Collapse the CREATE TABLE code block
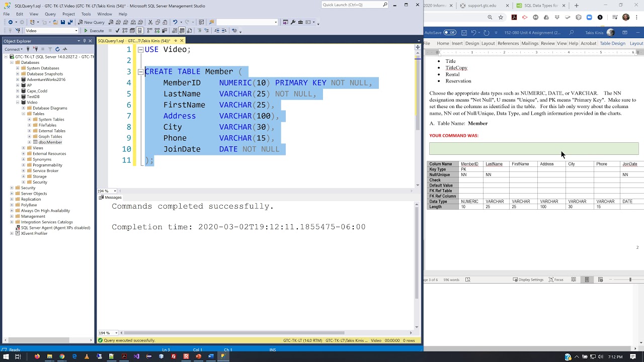The height and width of the screenshot is (362, 644). 140,72
